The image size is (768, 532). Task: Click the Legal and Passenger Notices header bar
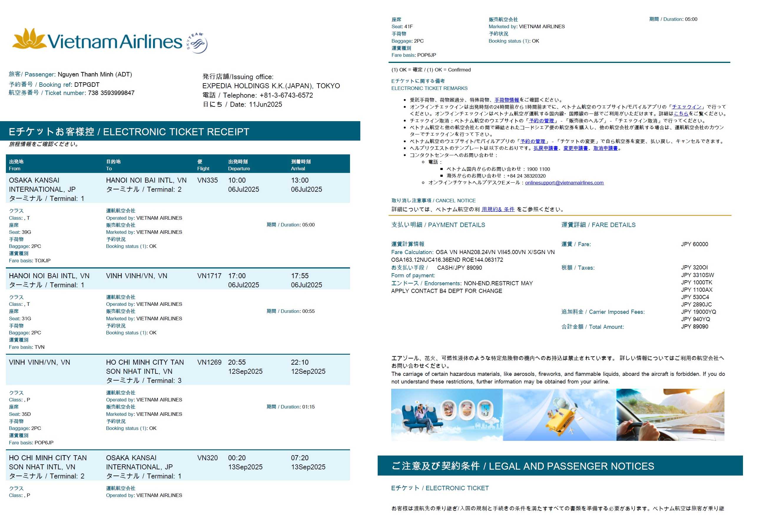[x=560, y=466]
